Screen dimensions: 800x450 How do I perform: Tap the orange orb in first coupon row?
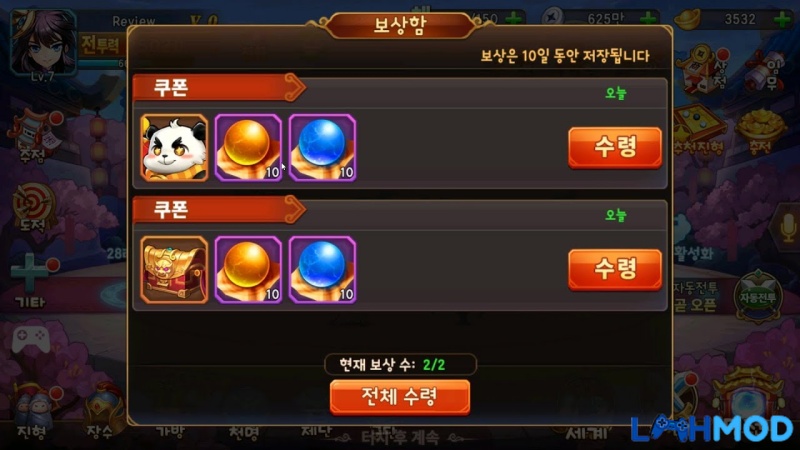click(248, 148)
